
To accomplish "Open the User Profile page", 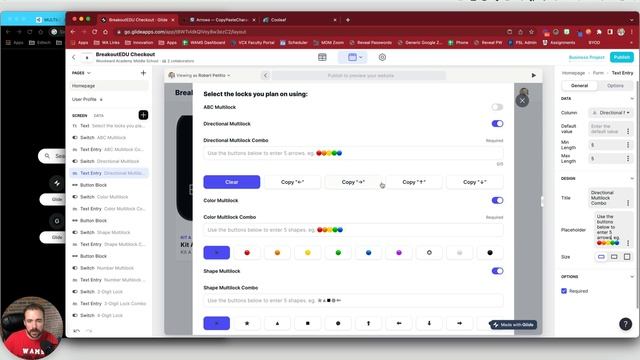I will point(109,99).
